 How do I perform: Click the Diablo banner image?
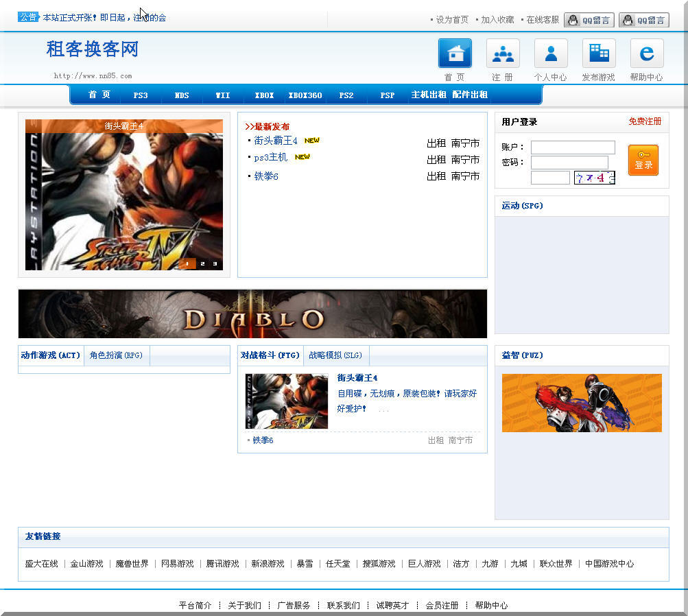tap(252, 314)
